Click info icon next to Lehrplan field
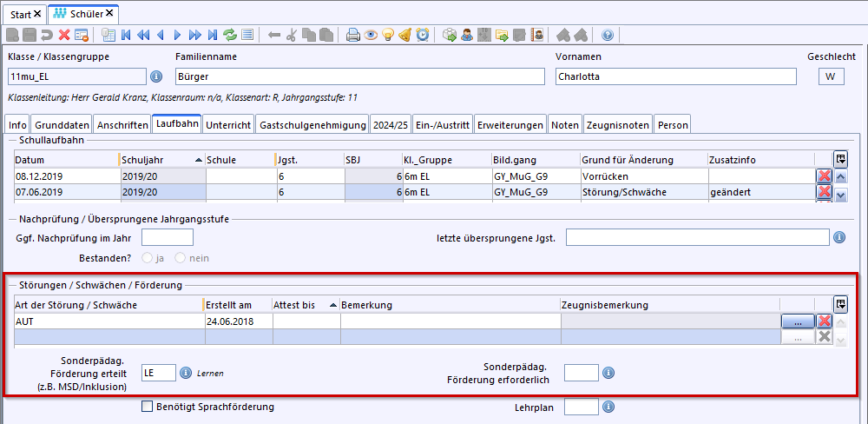868x424 pixels. point(608,407)
